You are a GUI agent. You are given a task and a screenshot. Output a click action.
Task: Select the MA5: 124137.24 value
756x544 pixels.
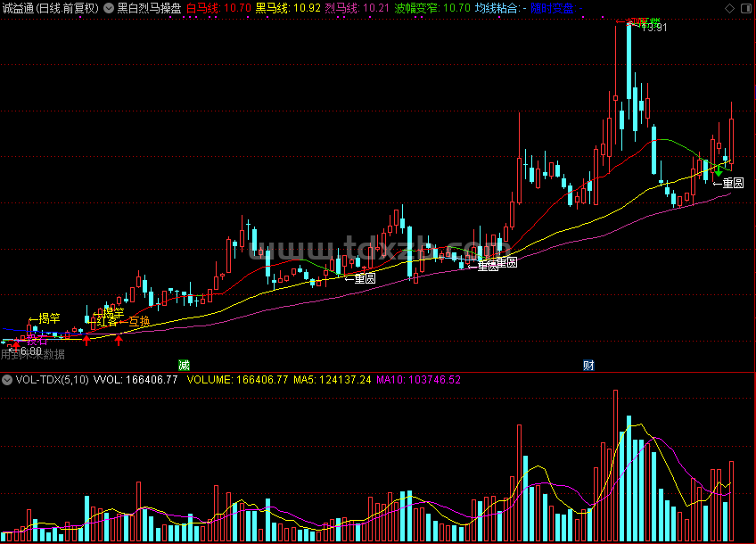[333, 380]
